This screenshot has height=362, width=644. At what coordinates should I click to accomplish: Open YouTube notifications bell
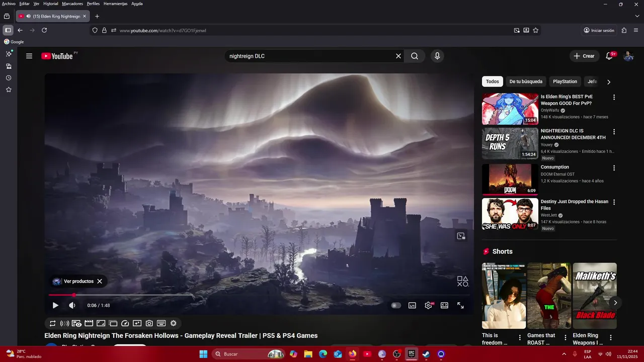[x=609, y=56]
